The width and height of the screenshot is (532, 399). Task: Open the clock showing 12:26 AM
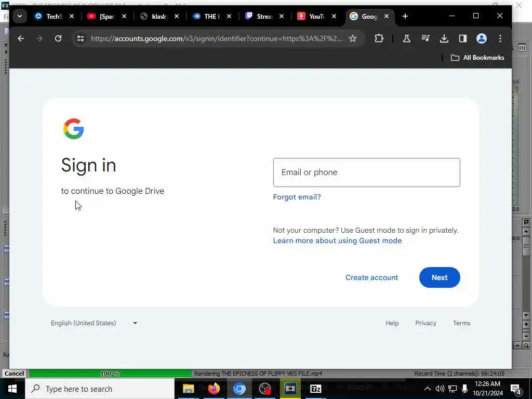[x=488, y=389]
